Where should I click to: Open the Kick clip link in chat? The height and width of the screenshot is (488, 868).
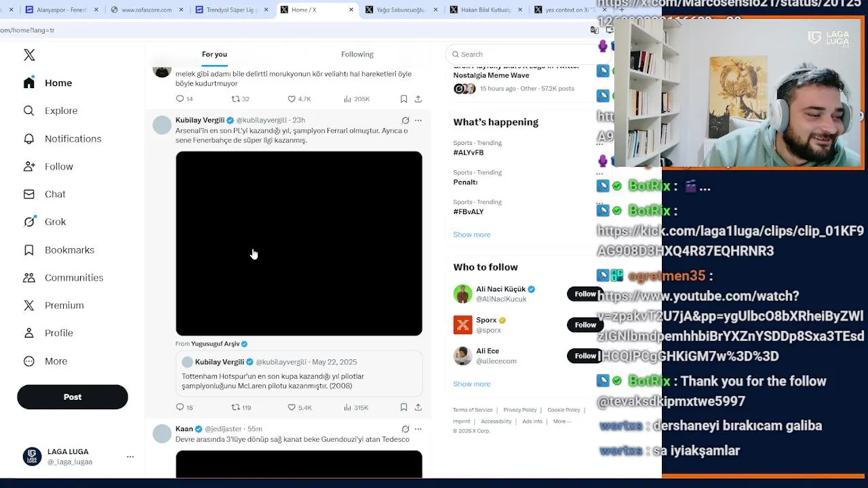(730, 241)
